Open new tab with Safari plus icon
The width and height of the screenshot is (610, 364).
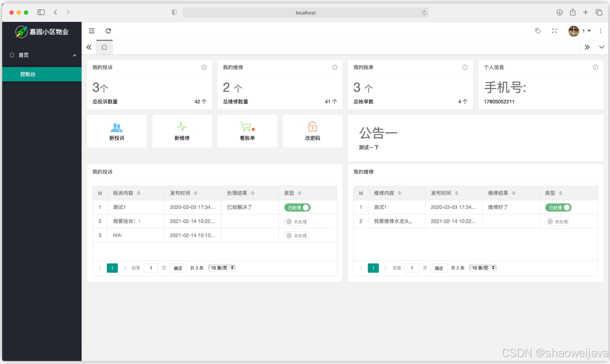[585, 12]
